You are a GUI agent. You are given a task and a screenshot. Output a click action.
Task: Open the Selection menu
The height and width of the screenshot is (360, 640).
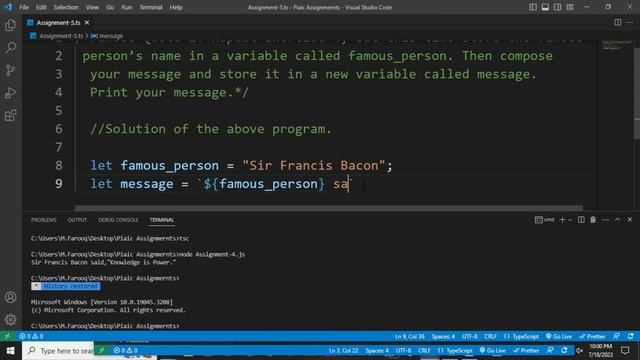pyautogui.click(x=66, y=7)
